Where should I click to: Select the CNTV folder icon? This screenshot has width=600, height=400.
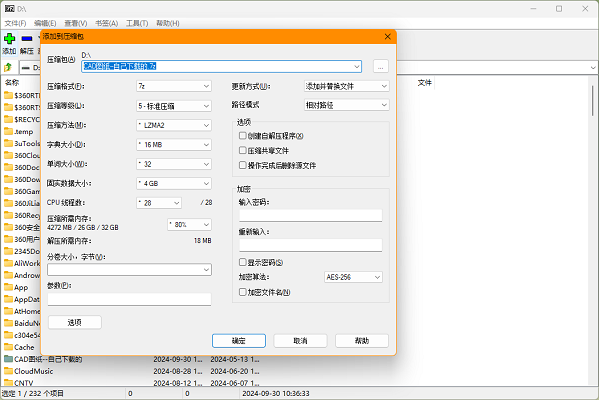(x=8, y=382)
